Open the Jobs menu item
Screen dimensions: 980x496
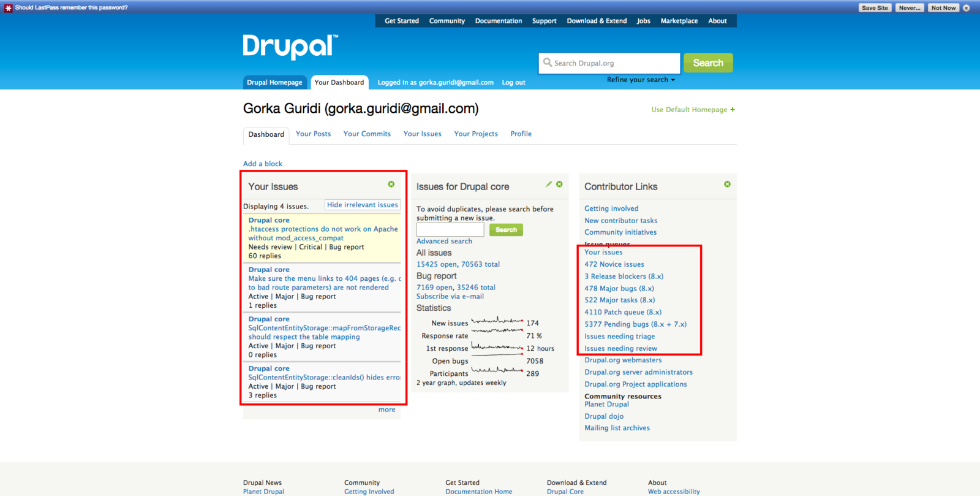pos(644,21)
